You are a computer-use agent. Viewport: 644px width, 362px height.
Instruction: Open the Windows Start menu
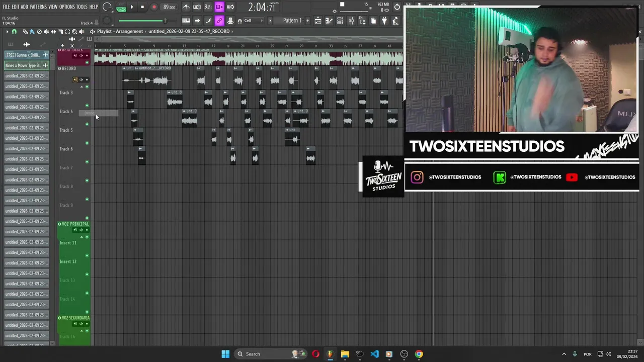[x=225, y=354]
